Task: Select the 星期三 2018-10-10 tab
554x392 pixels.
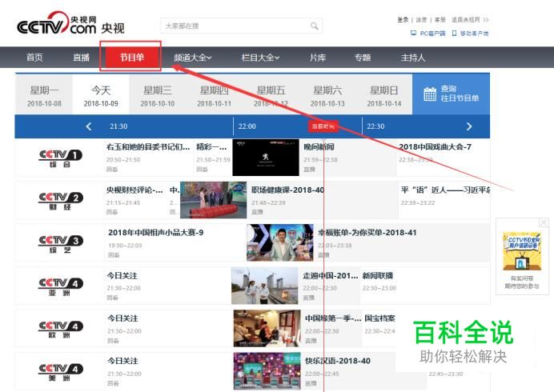Action: click(158, 95)
